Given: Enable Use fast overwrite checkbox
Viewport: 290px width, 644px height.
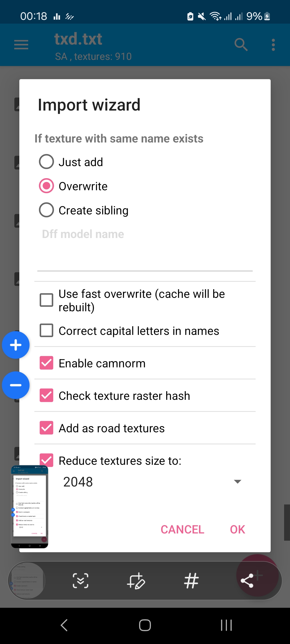Looking at the screenshot, I should pos(46,300).
